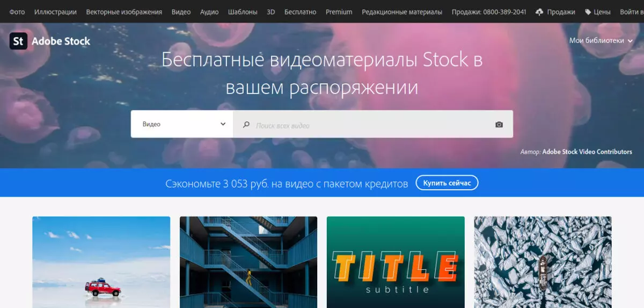This screenshot has height=308, width=644.
Task: Click the price tag icon beside Цены
Action: coord(588,12)
